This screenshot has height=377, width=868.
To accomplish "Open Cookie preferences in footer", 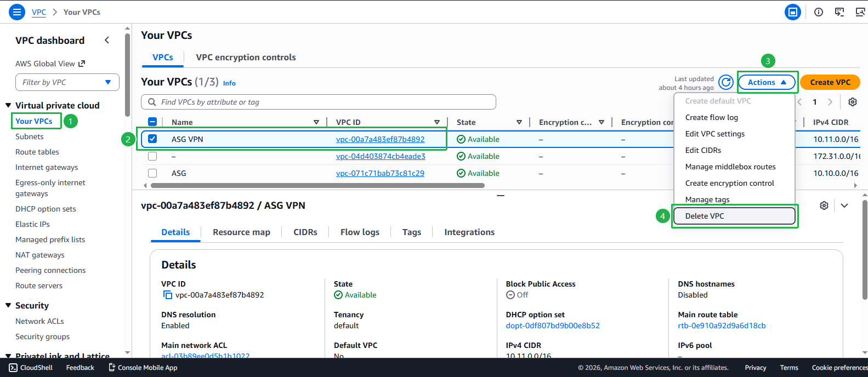I will tap(839, 368).
